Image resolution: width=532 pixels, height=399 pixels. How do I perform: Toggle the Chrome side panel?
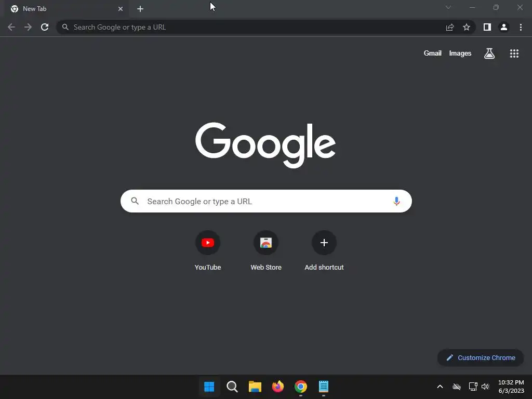click(487, 27)
